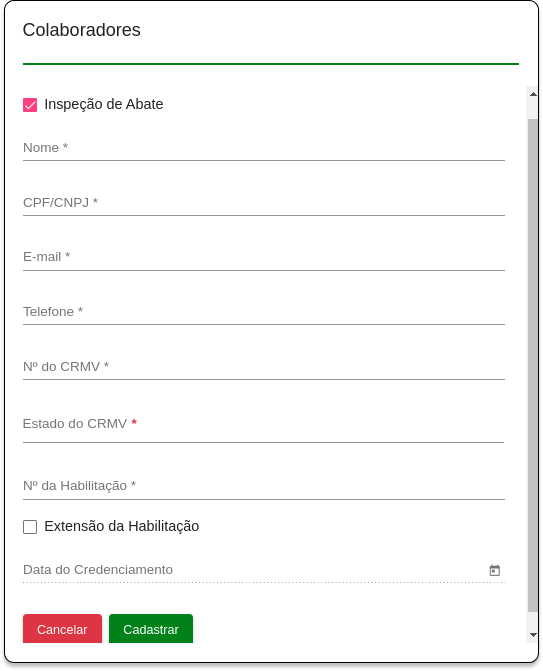
Task: Click the red asterisk next to Estado do CRMV
Action: (x=134, y=423)
